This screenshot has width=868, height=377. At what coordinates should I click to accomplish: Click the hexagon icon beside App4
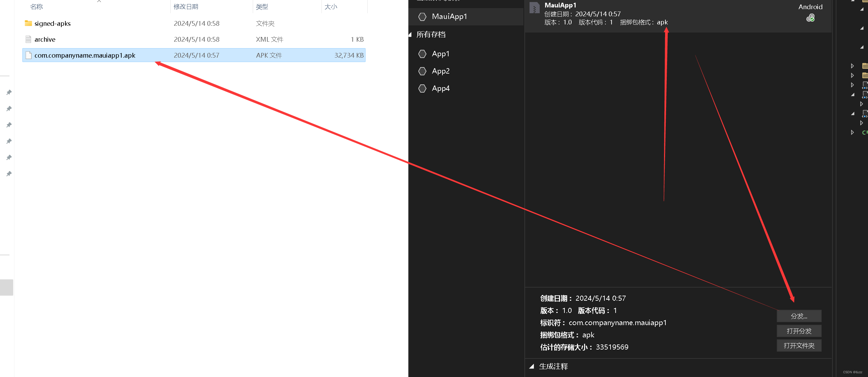pyautogui.click(x=422, y=88)
